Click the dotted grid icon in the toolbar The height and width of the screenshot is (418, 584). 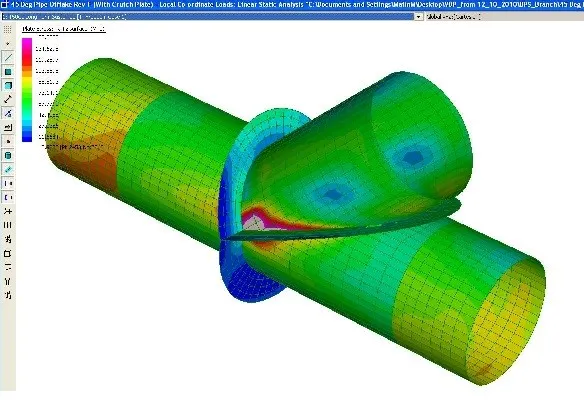7,29
